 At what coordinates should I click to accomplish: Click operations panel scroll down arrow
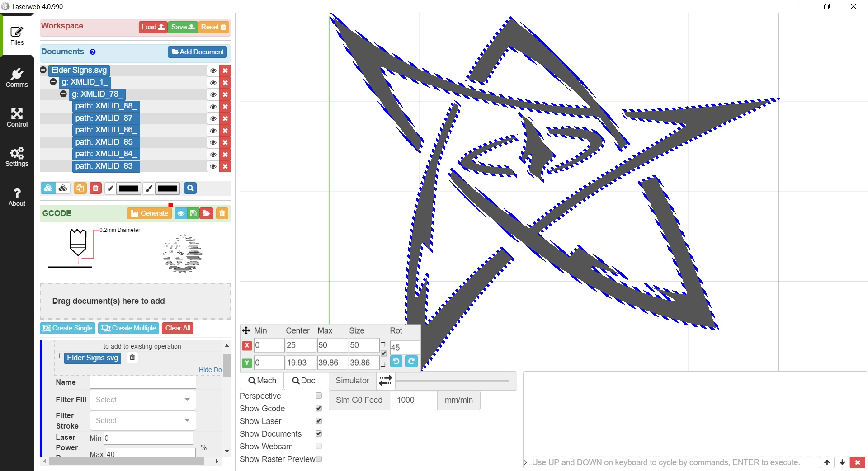[227, 452]
